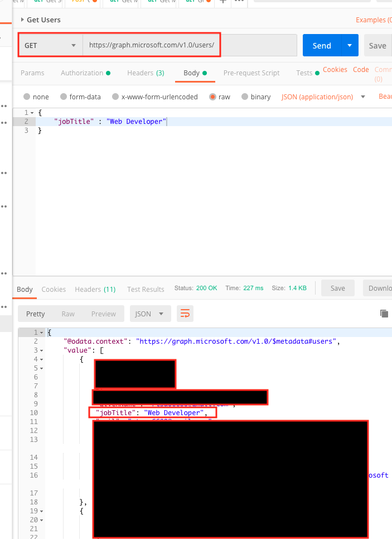This screenshot has height=539, width=392.
Task: Expand the Get Users request title triangle
Action: coord(22,20)
